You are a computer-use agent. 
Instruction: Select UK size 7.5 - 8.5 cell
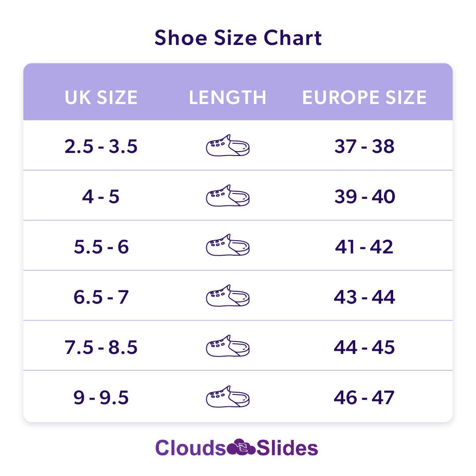coord(101,347)
